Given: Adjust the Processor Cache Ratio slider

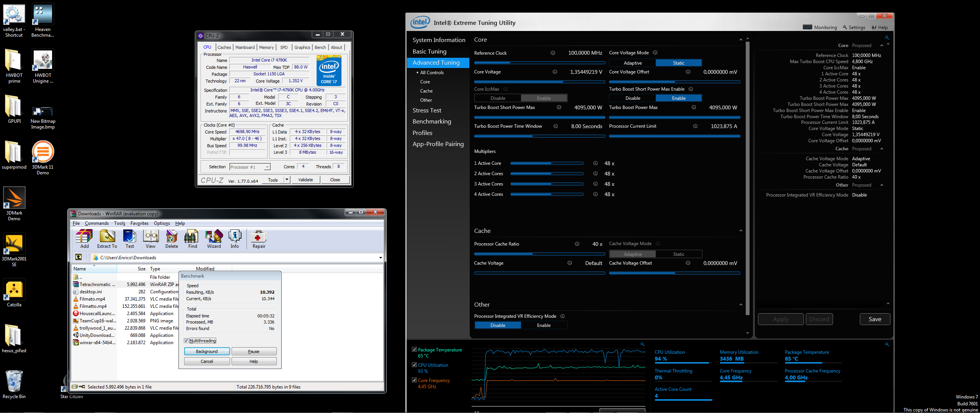Looking at the screenshot, I should click(x=539, y=254).
